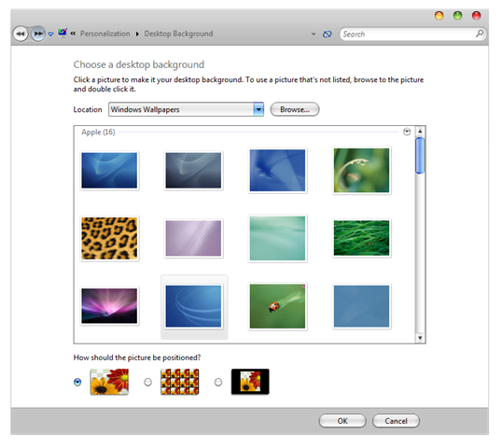Viewport: 502px width, 448px height.
Task: Go to Personalization in the breadcrumb
Action: pyautogui.click(x=105, y=34)
